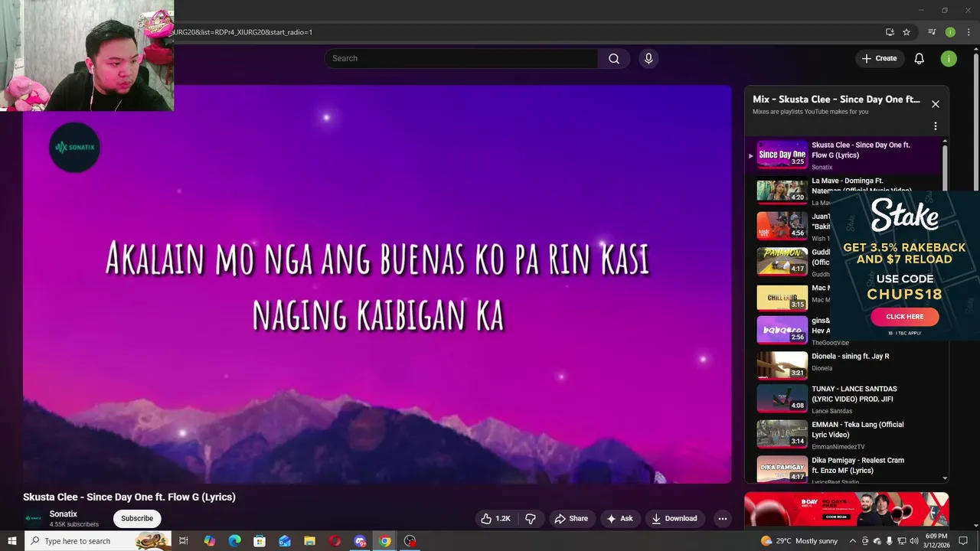
Task: Click Meet Now tray icon
Action: pyautogui.click(x=865, y=541)
